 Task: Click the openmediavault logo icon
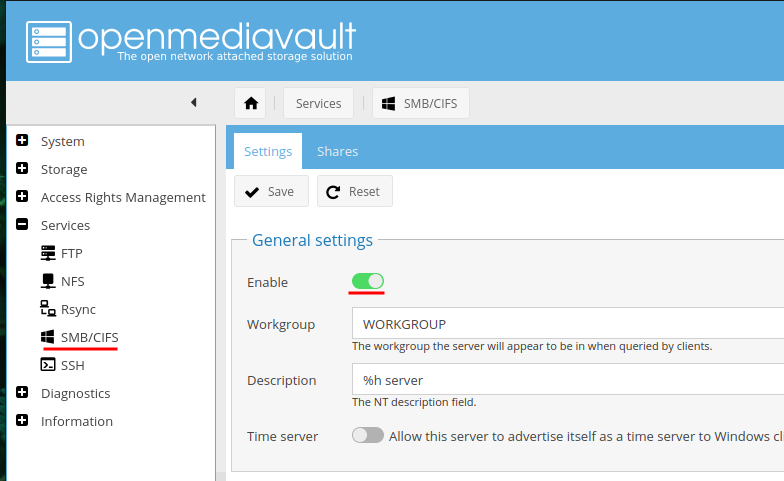pyautogui.click(x=49, y=42)
